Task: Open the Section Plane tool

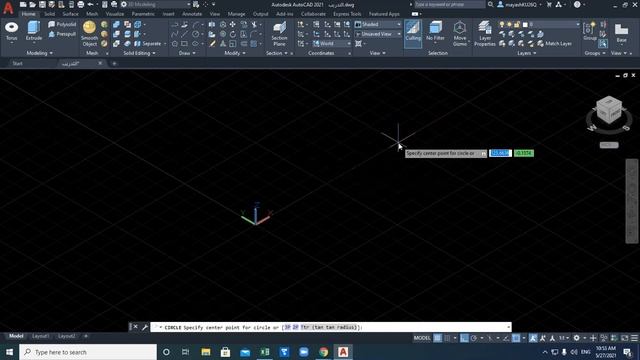Action: pyautogui.click(x=280, y=33)
